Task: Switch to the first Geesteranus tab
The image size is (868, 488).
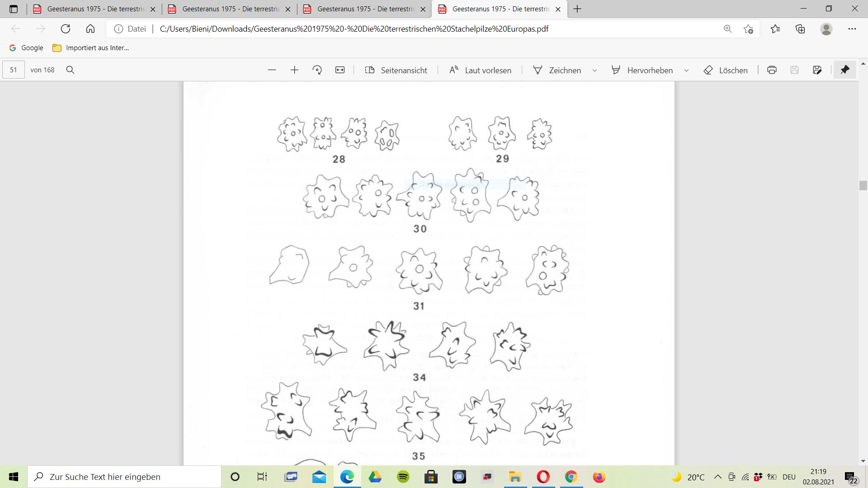Action: 95,9
